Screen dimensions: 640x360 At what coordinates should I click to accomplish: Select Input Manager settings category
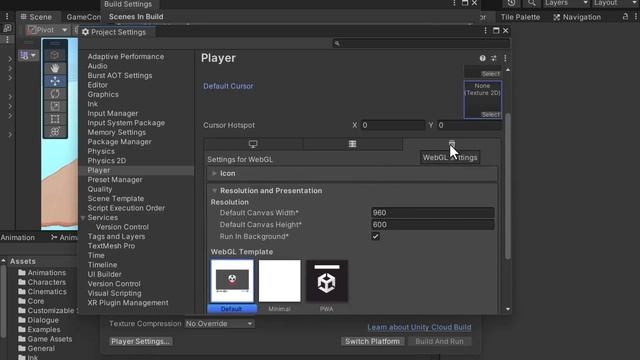click(x=113, y=113)
